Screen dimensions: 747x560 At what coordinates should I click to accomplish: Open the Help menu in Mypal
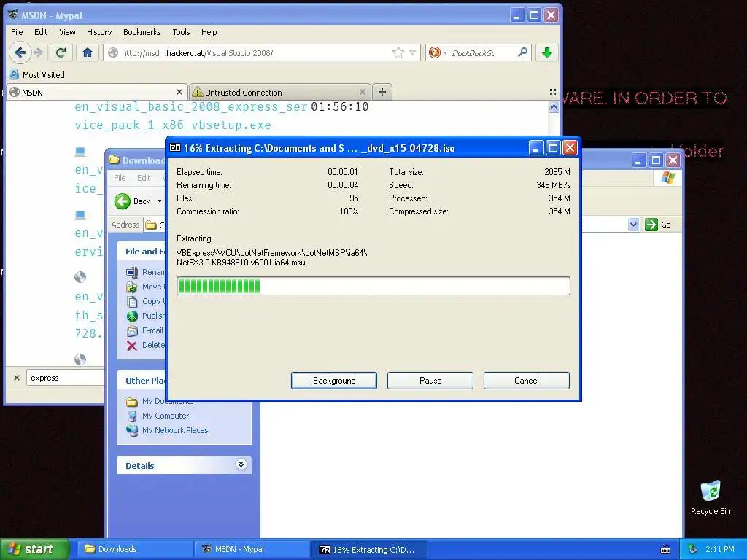click(209, 32)
